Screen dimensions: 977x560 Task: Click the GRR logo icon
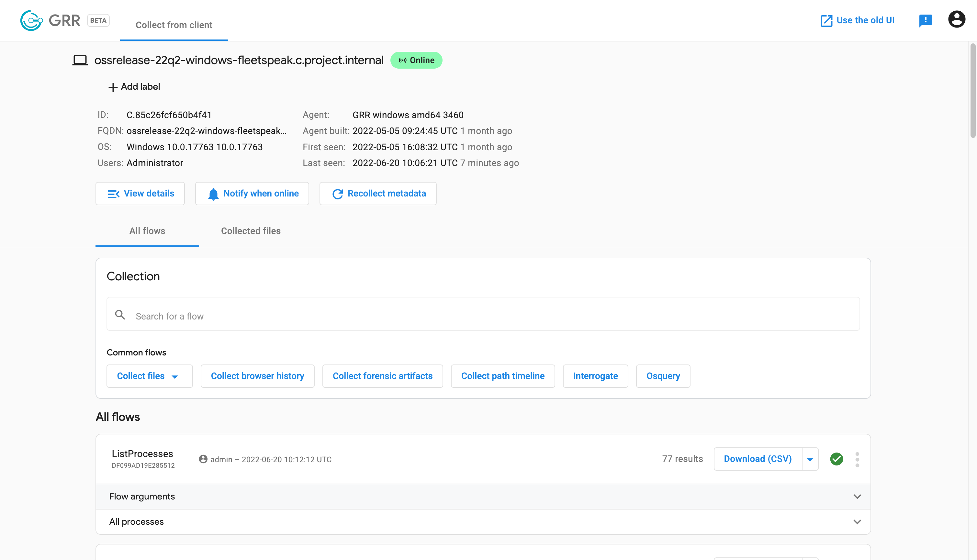[x=31, y=20]
